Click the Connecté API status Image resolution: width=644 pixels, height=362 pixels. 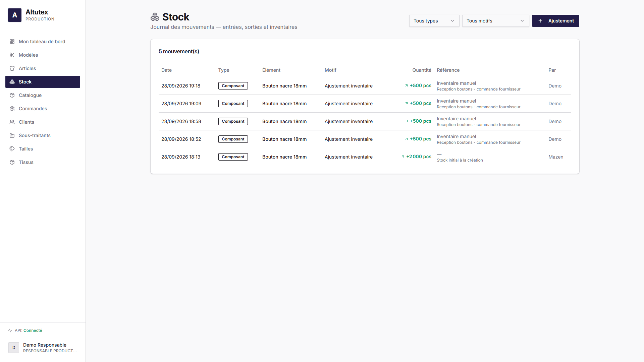(x=33, y=330)
